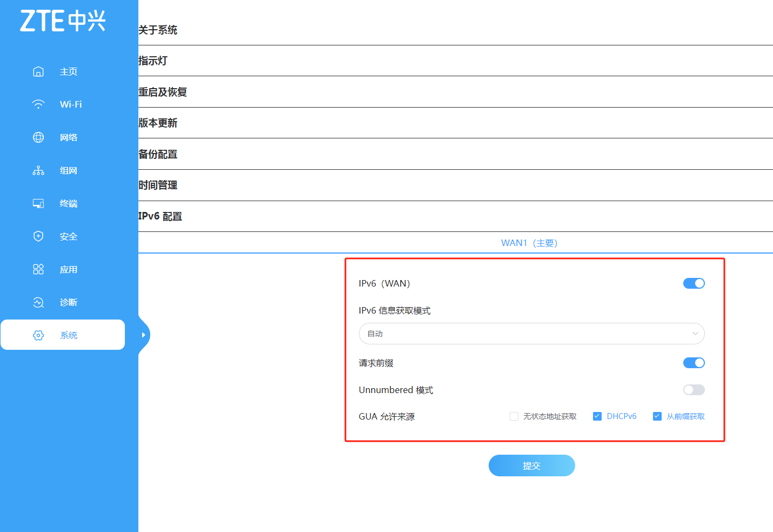The width and height of the screenshot is (773, 532).
Task: Click the 提交 submit button
Action: (x=531, y=465)
